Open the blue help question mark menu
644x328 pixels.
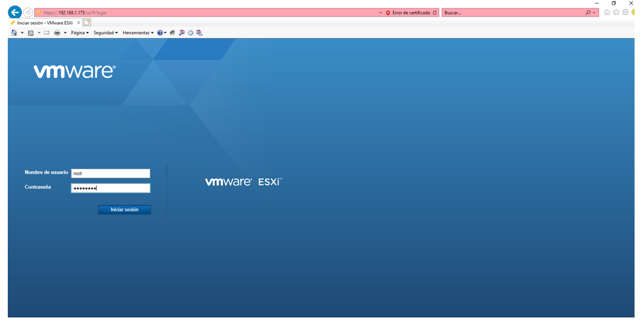point(161,33)
